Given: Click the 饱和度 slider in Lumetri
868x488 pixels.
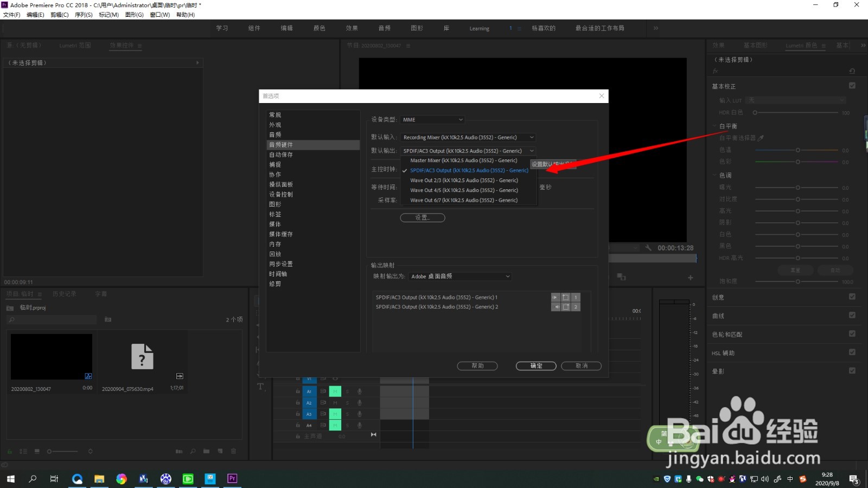Looking at the screenshot, I should point(797,281).
